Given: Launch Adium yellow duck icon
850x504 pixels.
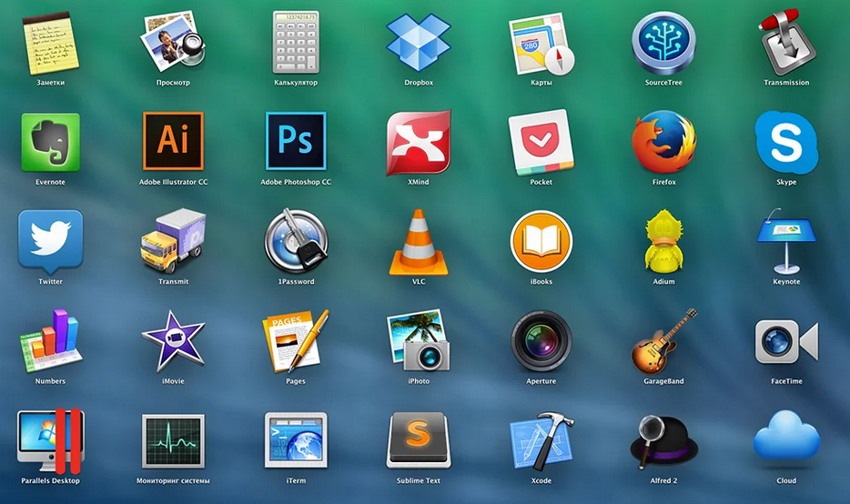Looking at the screenshot, I should pos(663,240).
